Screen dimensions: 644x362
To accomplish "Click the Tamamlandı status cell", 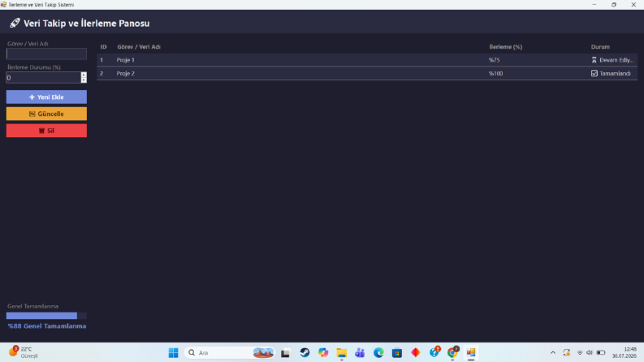I will [x=611, y=74].
